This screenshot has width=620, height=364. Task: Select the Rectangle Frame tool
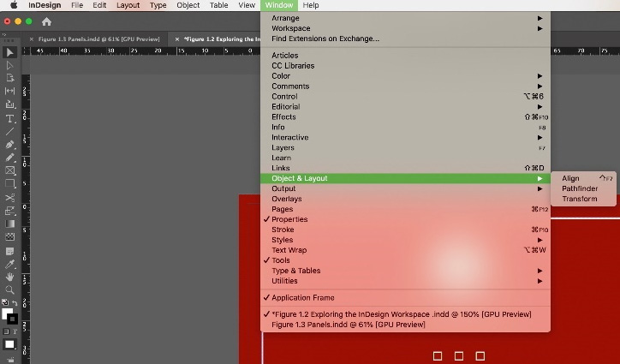coord(10,170)
